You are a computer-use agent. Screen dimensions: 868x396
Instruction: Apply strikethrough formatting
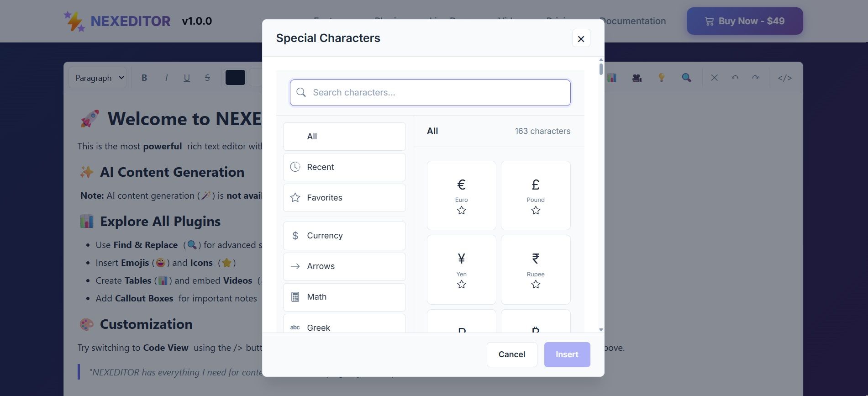(207, 78)
